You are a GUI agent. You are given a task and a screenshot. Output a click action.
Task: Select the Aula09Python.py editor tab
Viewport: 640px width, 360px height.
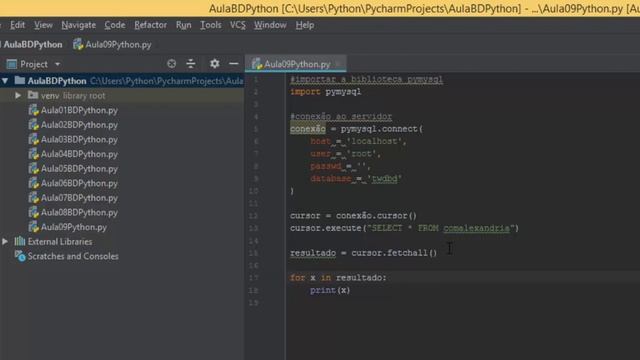tap(297, 64)
